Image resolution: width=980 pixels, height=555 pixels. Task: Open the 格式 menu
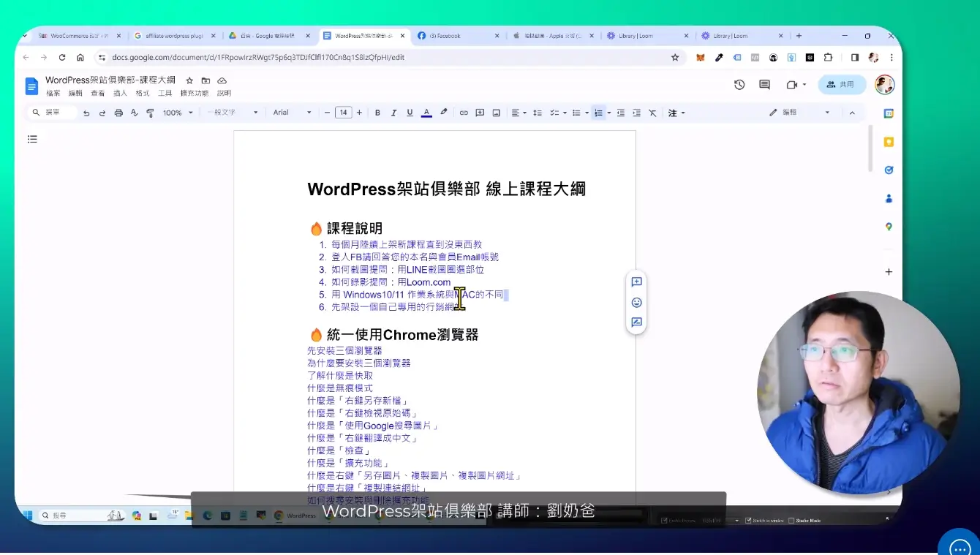pos(143,94)
